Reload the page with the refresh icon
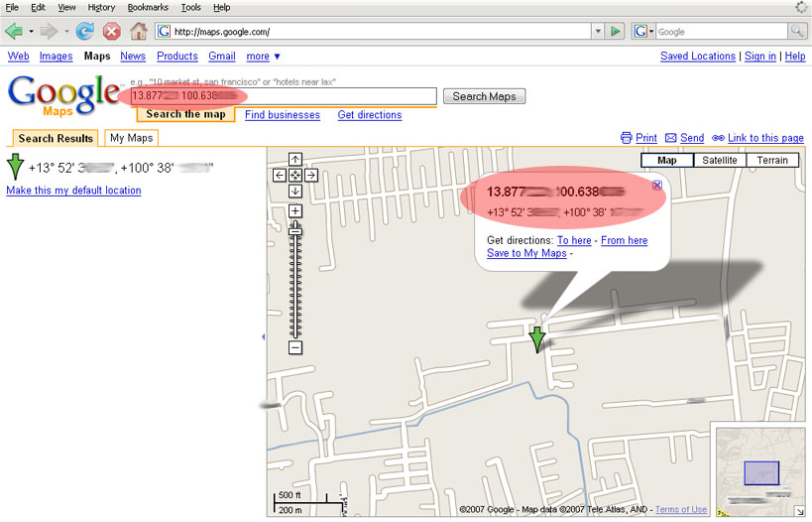812x522 pixels. 85,32
